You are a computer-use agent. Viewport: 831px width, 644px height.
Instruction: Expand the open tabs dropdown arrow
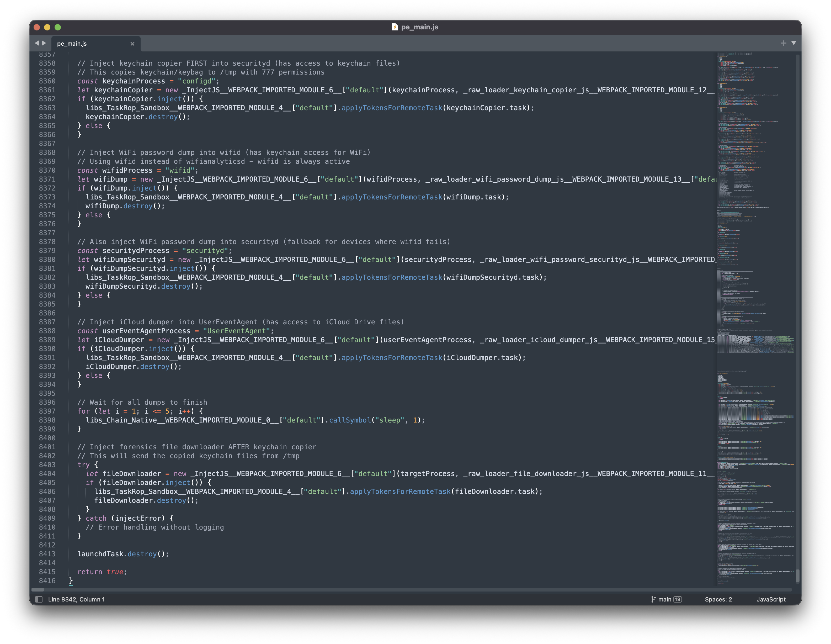pyautogui.click(x=794, y=43)
